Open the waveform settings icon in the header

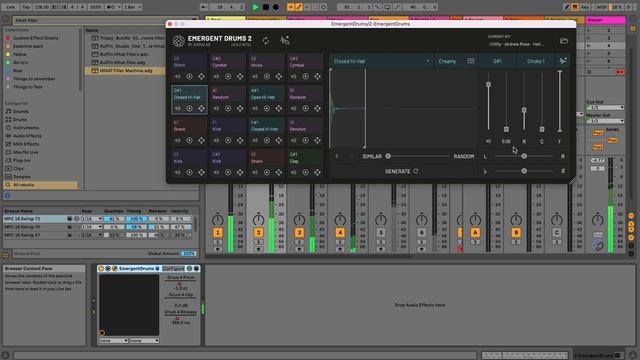(284, 40)
